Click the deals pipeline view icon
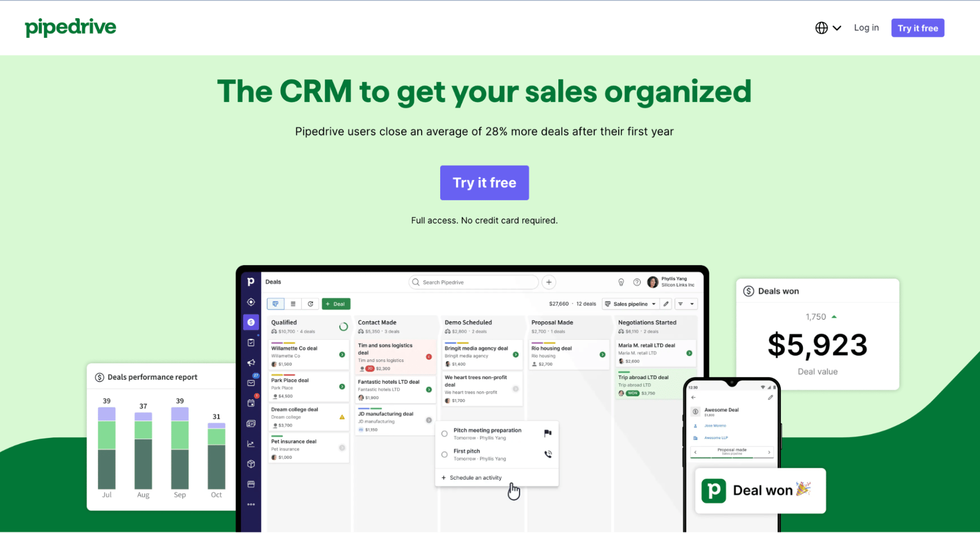Image resolution: width=980 pixels, height=533 pixels. pyautogui.click(x=276, y=303)
